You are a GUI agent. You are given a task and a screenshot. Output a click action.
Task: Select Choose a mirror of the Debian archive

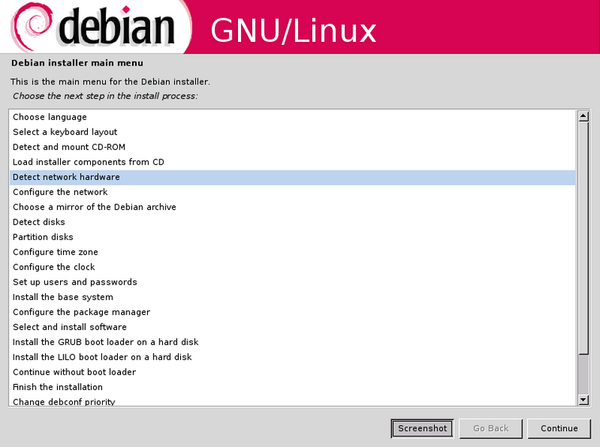[x=292, y=207]
